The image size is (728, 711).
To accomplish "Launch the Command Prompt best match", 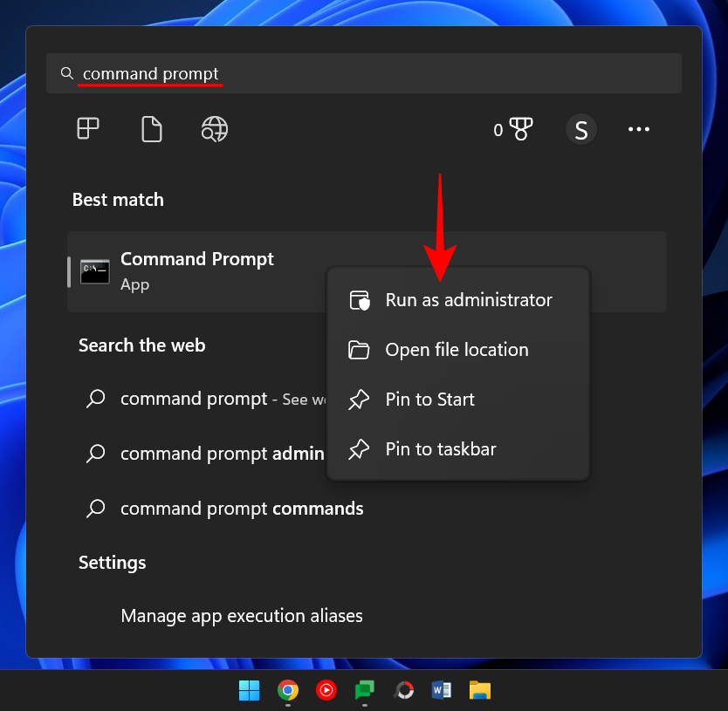I will (196, 258).
